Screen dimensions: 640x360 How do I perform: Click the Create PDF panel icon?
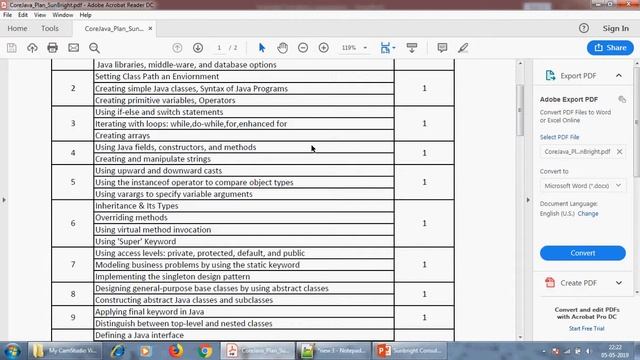pyautogui.click(x=550, y=282)
